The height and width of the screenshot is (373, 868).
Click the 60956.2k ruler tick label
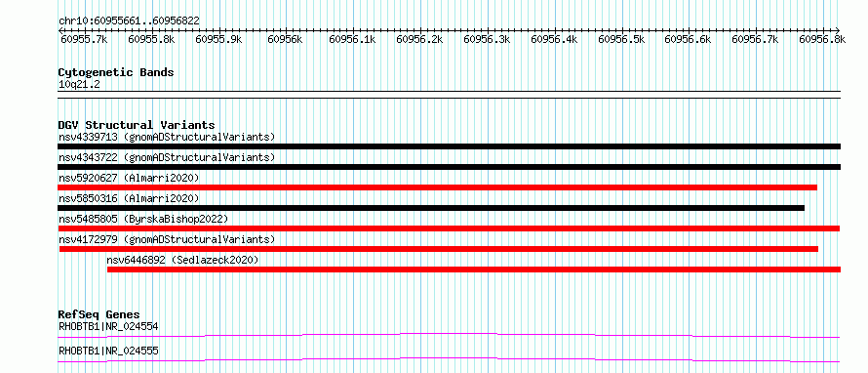pos(419,39)
